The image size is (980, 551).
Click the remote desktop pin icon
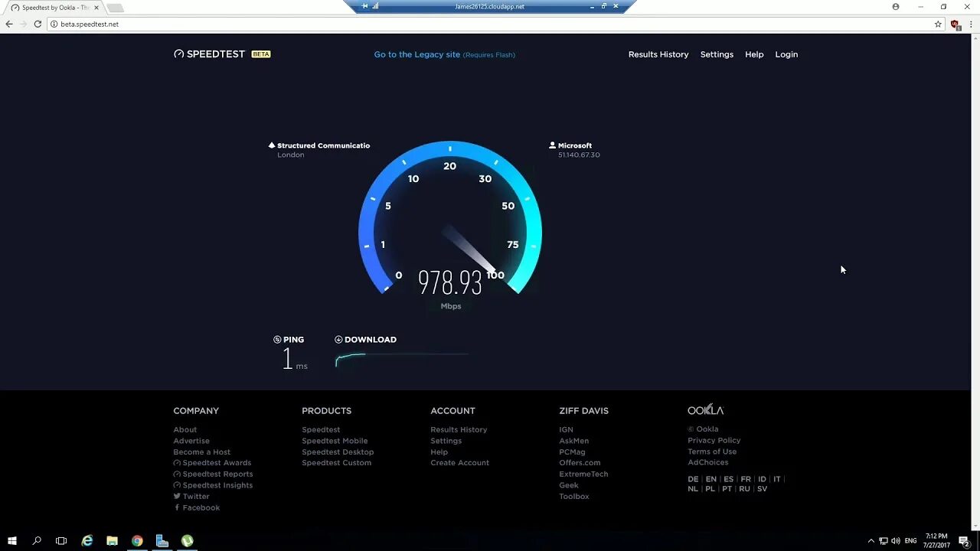(364, 6)
